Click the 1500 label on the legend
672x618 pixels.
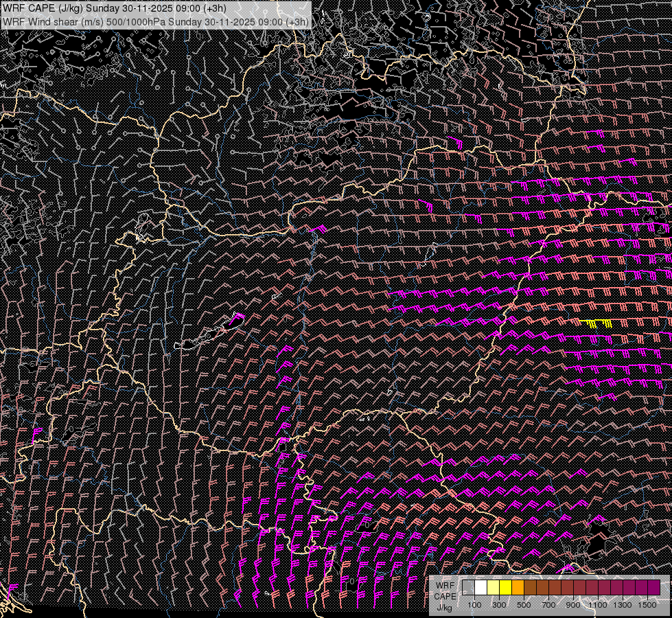[x=647, y=605]
